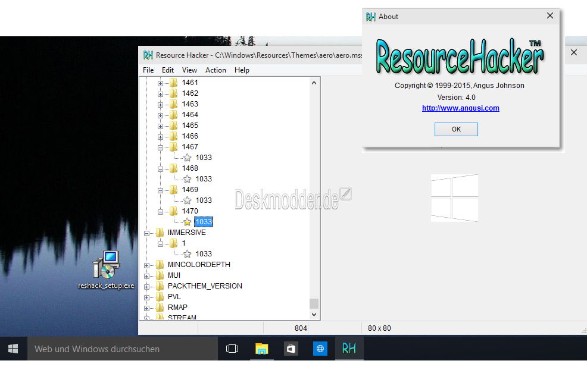This screenshot has width=587, height=392.
Task: Expand the RMAP tree node
Action: click(x=146, y=308)
